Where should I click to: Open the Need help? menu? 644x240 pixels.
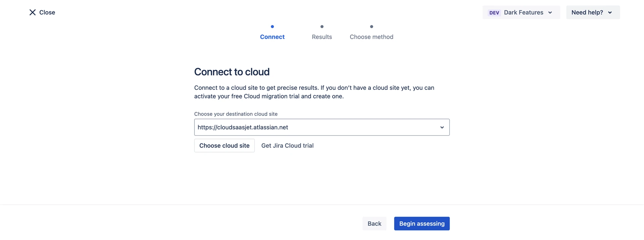tap(587, 12)
